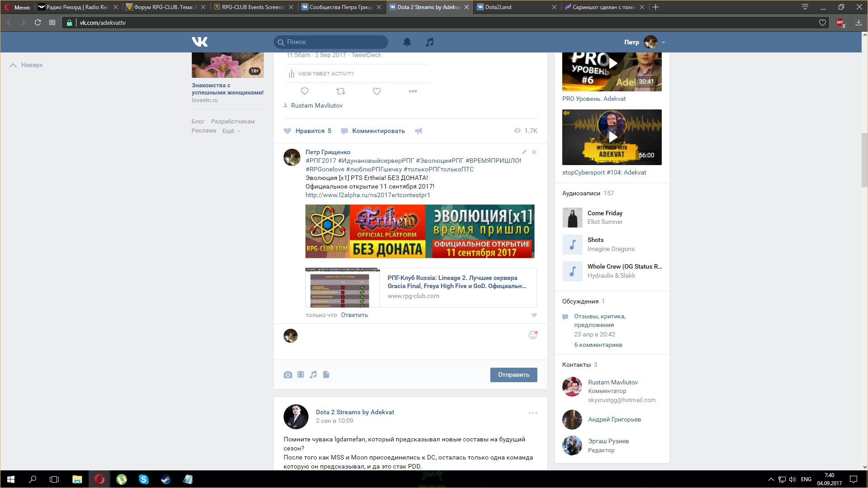The image size is (868, 488).
Task: Bookmark page with heart icon in address bar
Action: (x=822, y=23)
